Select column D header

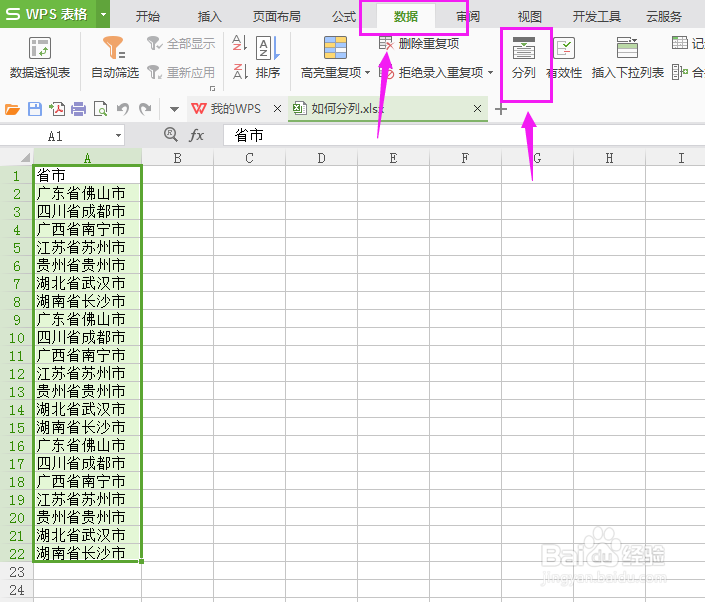click(321, 157)
